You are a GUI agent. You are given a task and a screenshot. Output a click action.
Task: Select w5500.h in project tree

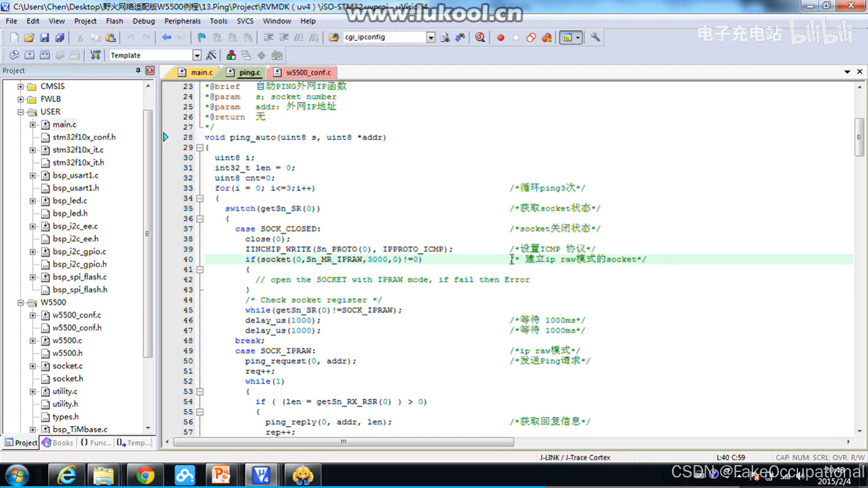67,353
